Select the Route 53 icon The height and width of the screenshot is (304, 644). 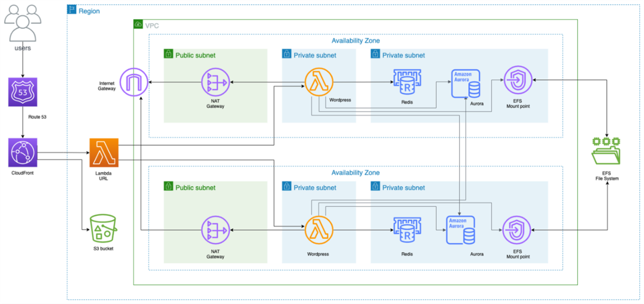pos(23,92)
